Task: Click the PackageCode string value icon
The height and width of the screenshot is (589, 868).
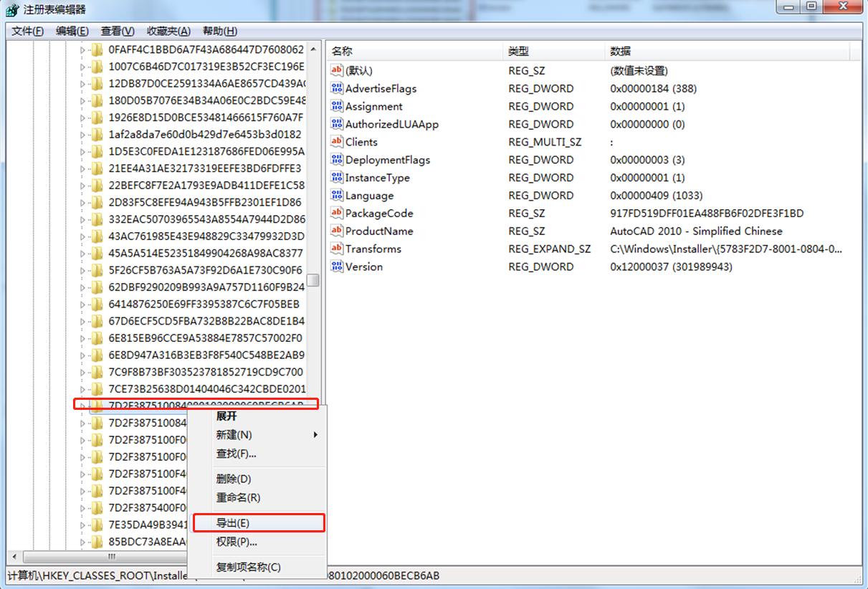Action: coord(336,213)
